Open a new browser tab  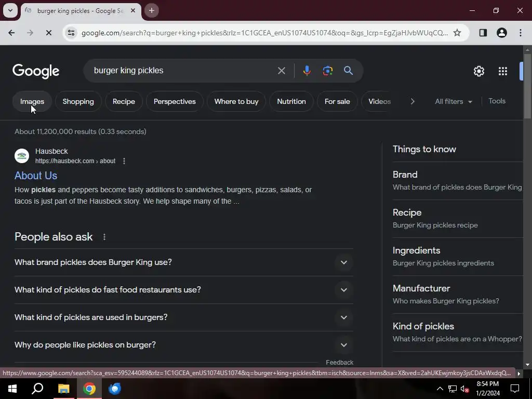point(152,10)
